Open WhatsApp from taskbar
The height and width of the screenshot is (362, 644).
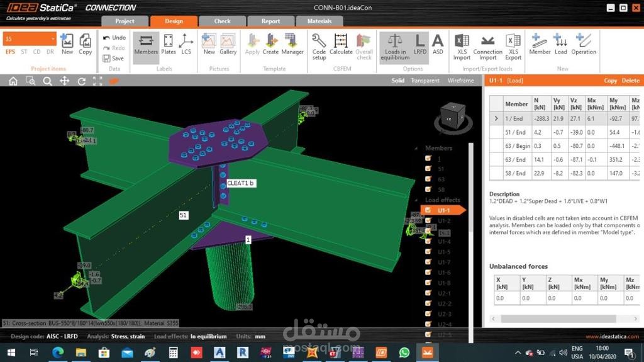[404, 353]
